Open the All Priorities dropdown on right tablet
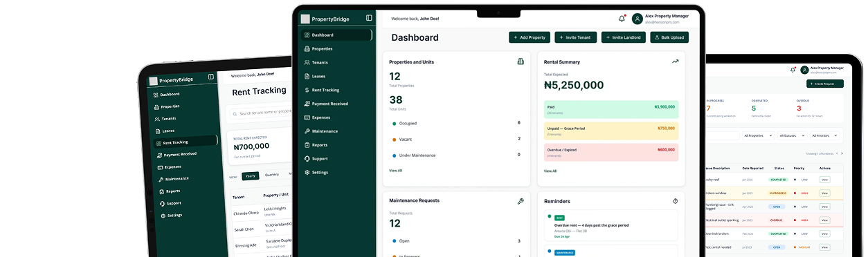The height and width of the screenshot is (257, 868). point(826,135)
